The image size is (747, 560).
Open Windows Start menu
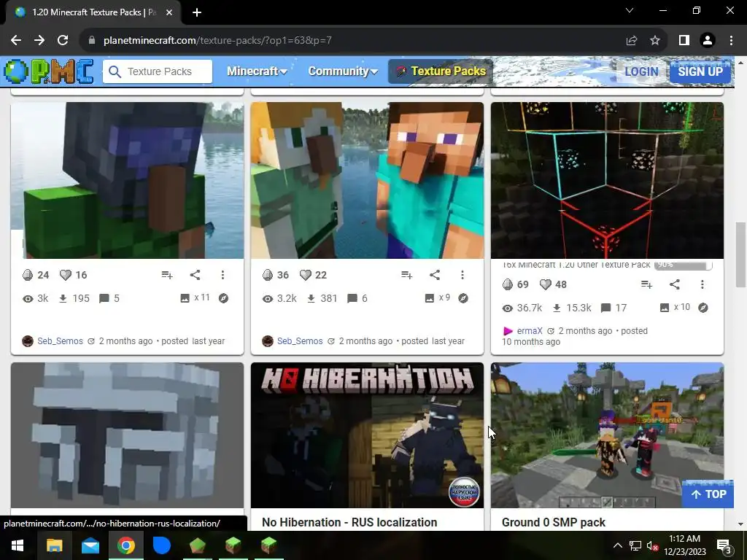pyautogui.click(x=18, y=545)
